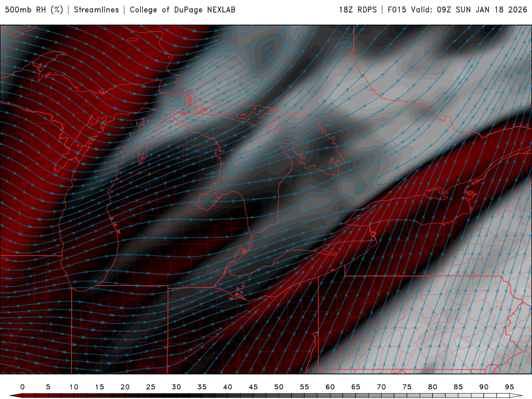532x399 pixels.
Task: Click the '80' color scale label
Action: pyautogui.click(x=433, y=387)
